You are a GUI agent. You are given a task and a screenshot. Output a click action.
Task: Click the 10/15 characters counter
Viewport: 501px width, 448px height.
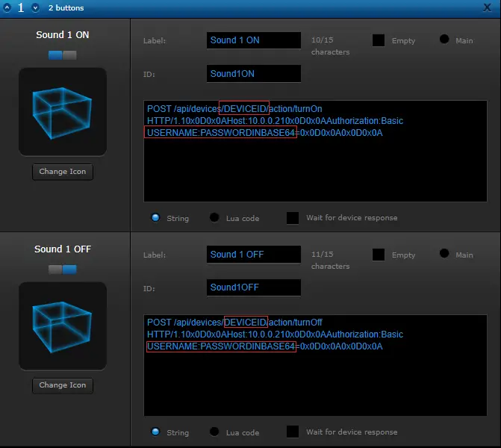click(x=330, y=46)
